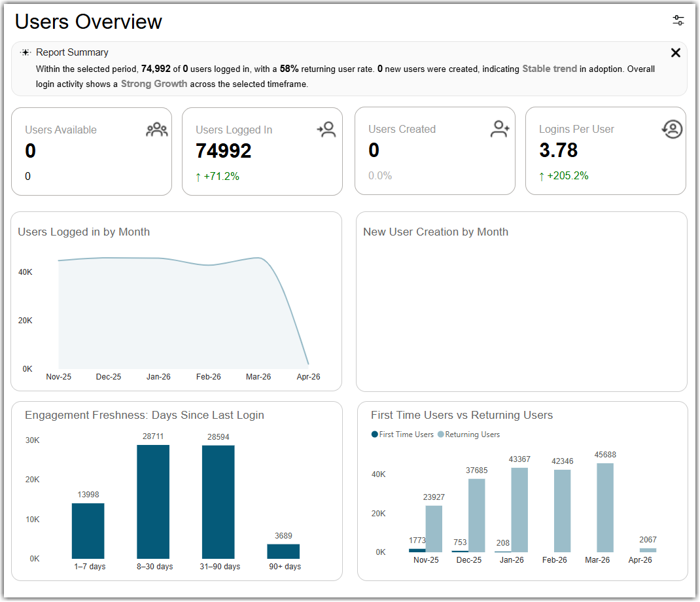Viewport: 700px width, 602px height.
Task: Click the 31–90 days bar
Action: tap(219, 503)
